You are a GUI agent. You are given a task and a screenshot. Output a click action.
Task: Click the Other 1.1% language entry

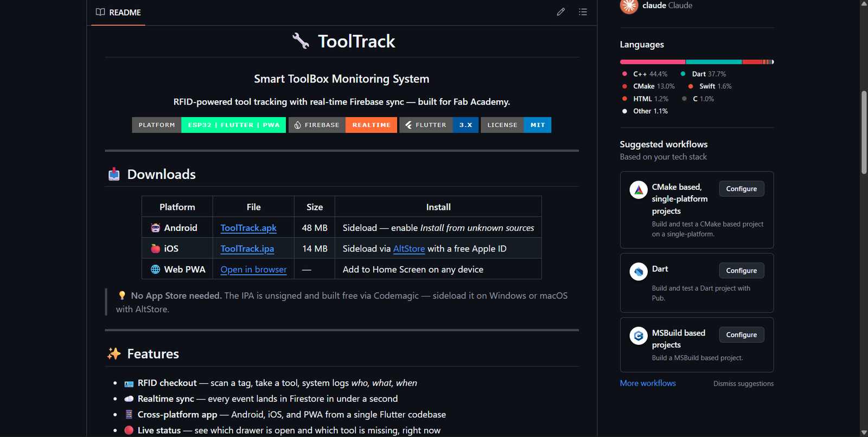(645, 111)
